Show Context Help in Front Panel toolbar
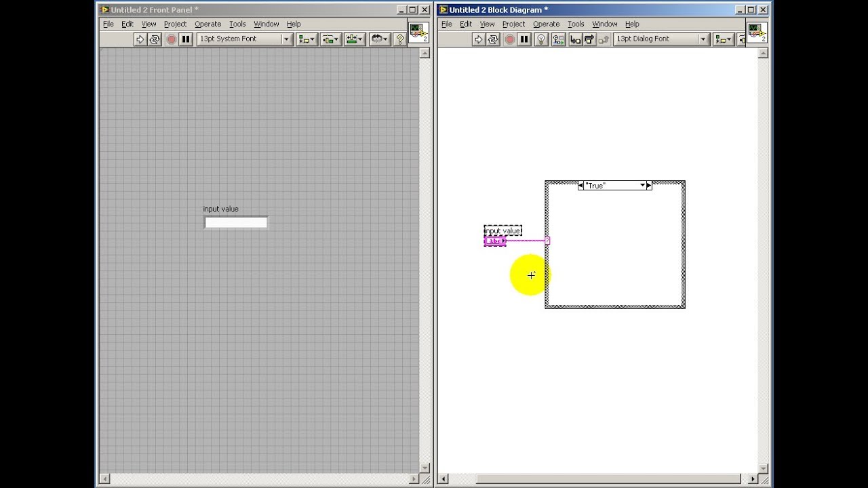This screenshot has width=868, height=488. coord(399,39)
